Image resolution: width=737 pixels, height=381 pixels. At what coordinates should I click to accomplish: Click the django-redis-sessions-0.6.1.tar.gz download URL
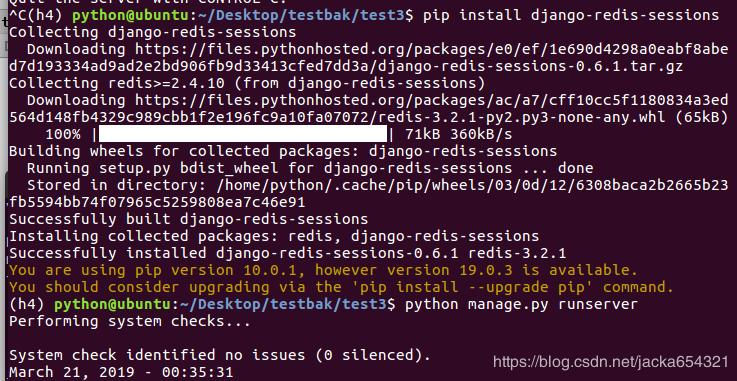[368, 58]
